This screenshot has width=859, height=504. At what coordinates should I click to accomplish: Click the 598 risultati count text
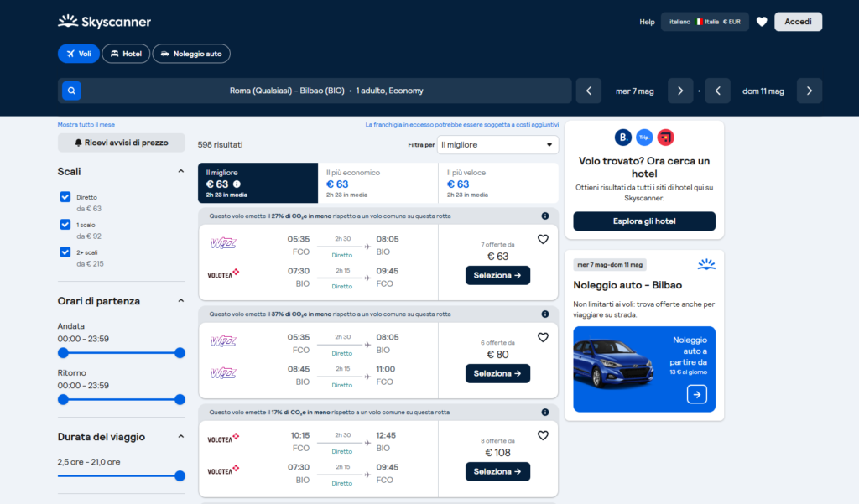(221, 144)
